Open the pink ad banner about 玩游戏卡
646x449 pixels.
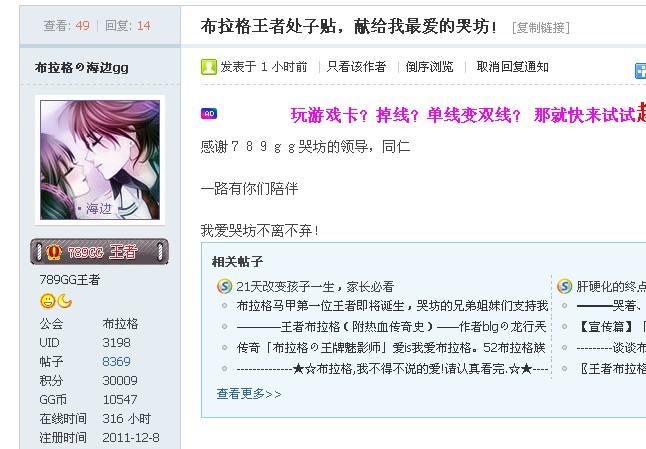(468, 114)
